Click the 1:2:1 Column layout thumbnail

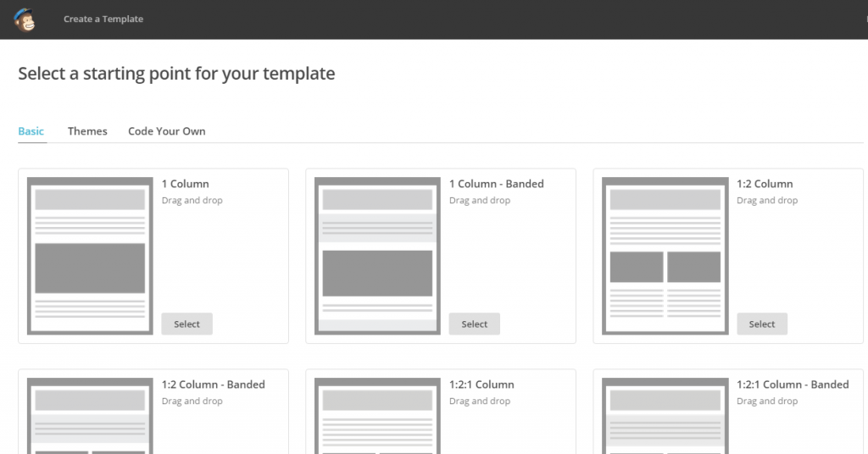pyautogui.click(x=377, y=416)
